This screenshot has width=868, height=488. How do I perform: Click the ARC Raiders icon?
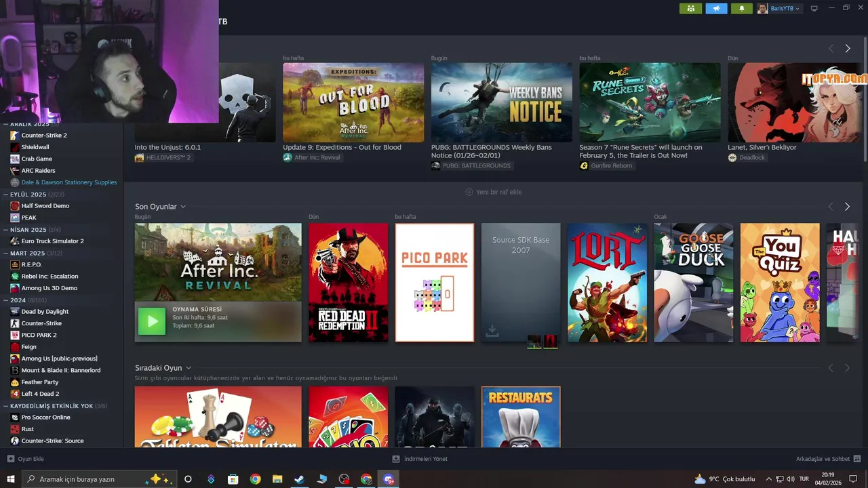pyautogui.click(x=15, y=171)
